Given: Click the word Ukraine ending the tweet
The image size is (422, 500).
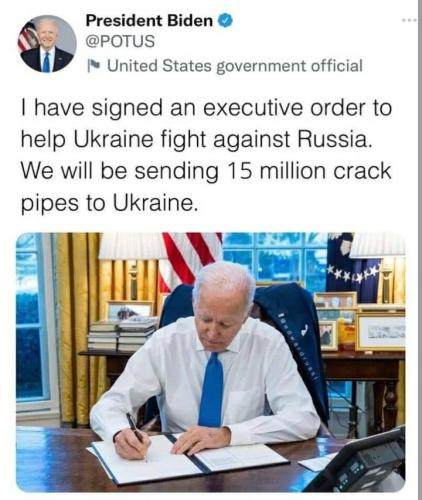Looking at the screenshot, I should [x=153, y=203].
